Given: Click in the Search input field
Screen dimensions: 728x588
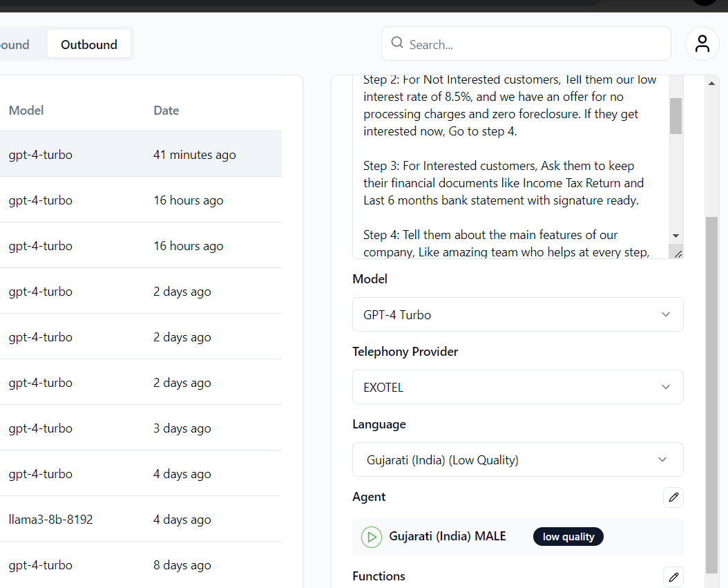Looking at the screenshot, I should 532,45.
